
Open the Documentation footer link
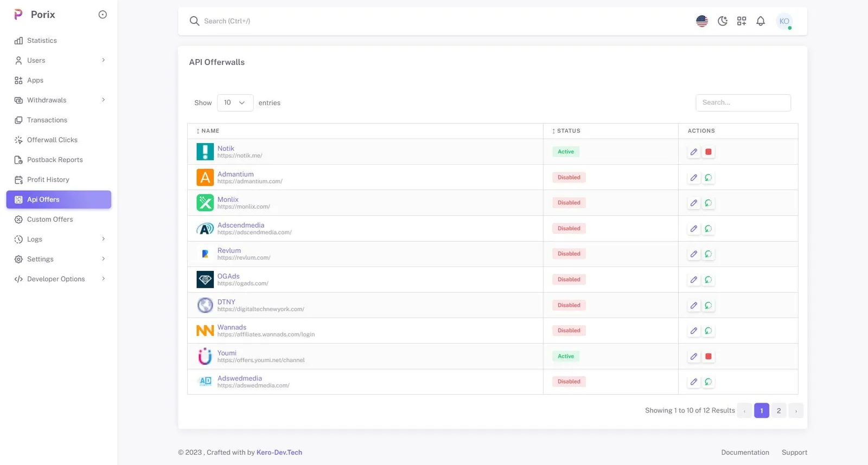pos(745,453)
